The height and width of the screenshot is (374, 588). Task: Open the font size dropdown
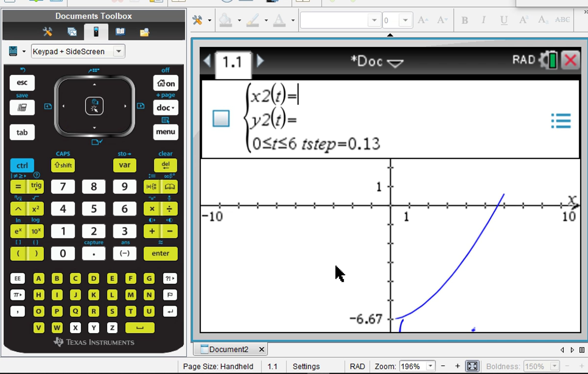click(x=405, y=20)
